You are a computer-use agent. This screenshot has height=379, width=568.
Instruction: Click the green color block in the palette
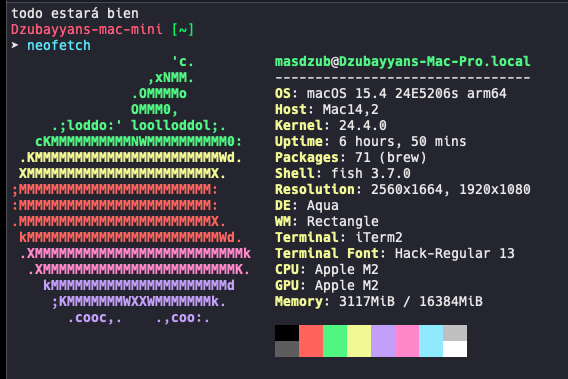(x=335, y=341)
